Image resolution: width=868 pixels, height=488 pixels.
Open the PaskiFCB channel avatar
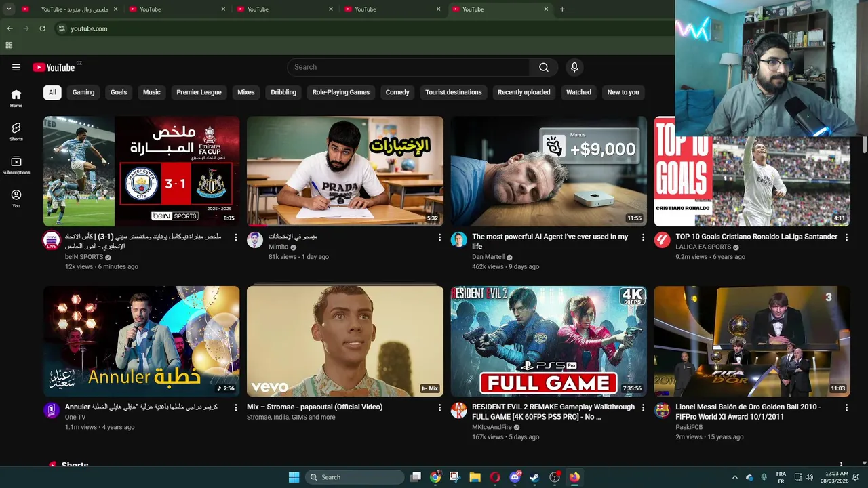(x=662, y=410)
